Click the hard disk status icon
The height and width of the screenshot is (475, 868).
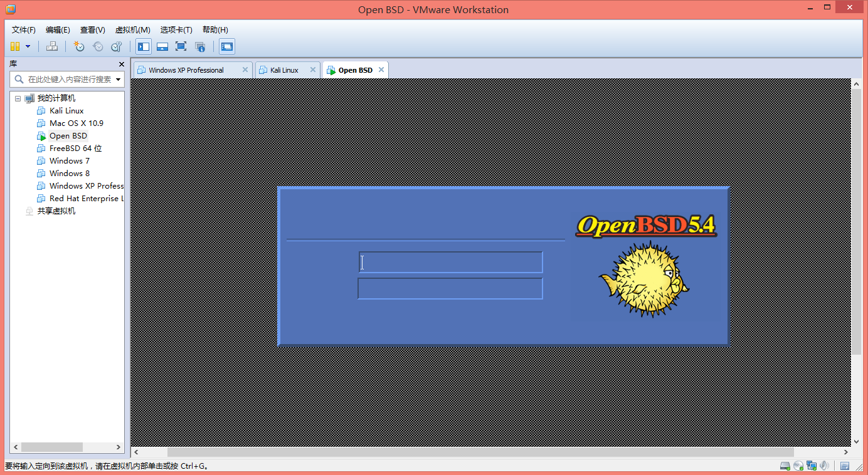click(x=785, y=466)
